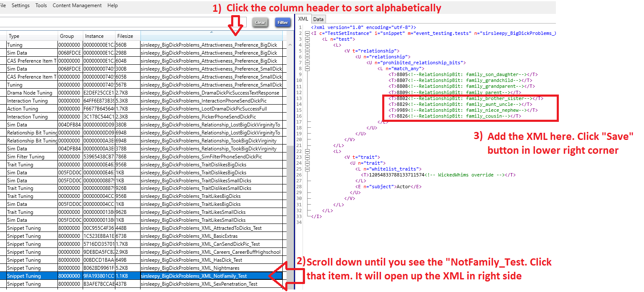
Task: Click XML line with 8826 family_cousin
Action: (455, 116)
